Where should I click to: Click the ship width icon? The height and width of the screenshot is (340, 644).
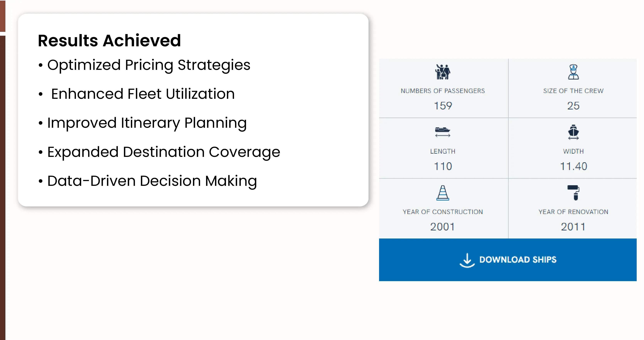point(573,132)
